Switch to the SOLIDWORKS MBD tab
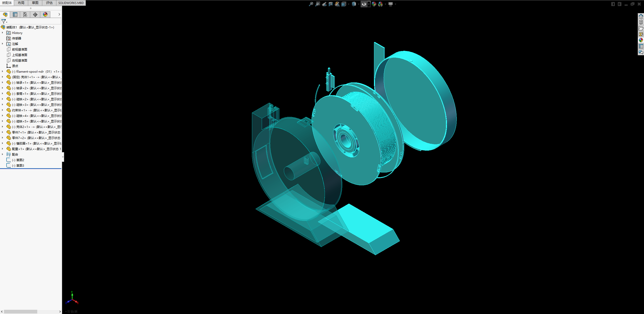Viewport: 644px width, 314px height. [x=71, y=3]
